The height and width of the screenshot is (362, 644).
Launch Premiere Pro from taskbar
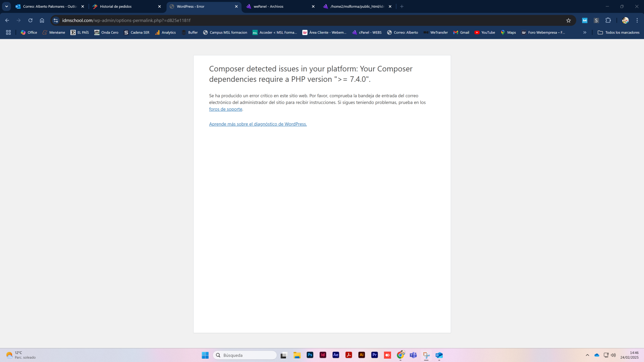pyautogui.click(x=375, y=355)
